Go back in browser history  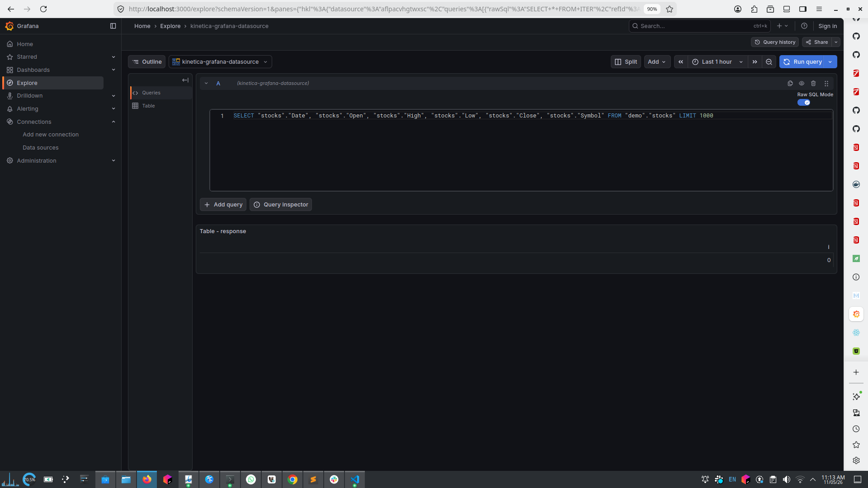tap(11, 9)
